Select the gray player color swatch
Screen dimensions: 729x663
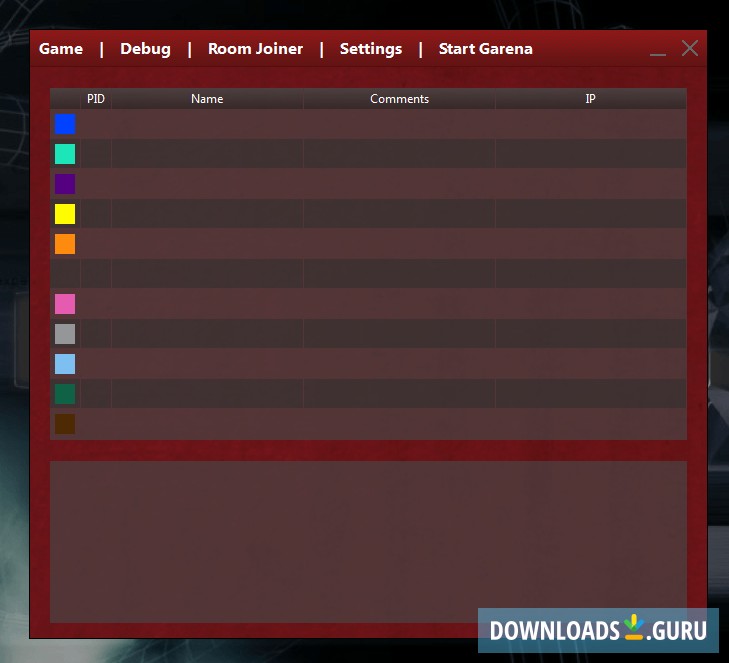click(65, 334)
